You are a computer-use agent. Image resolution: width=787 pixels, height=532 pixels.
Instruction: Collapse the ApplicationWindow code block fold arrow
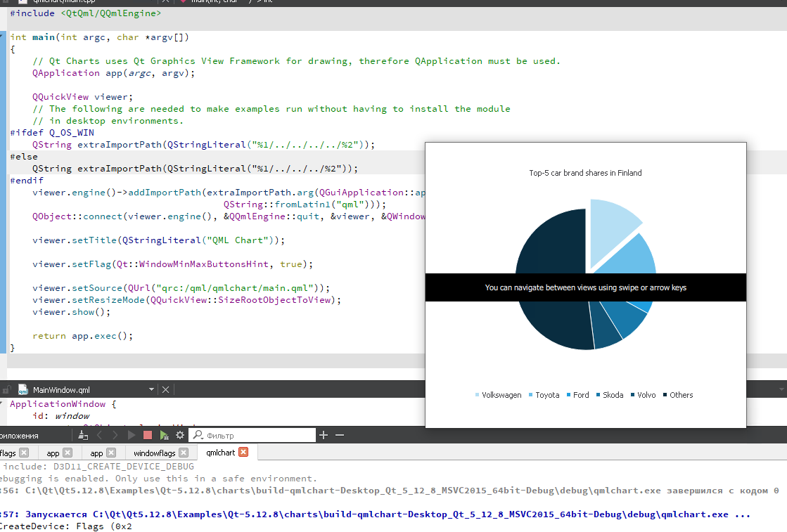pos(2,403)
